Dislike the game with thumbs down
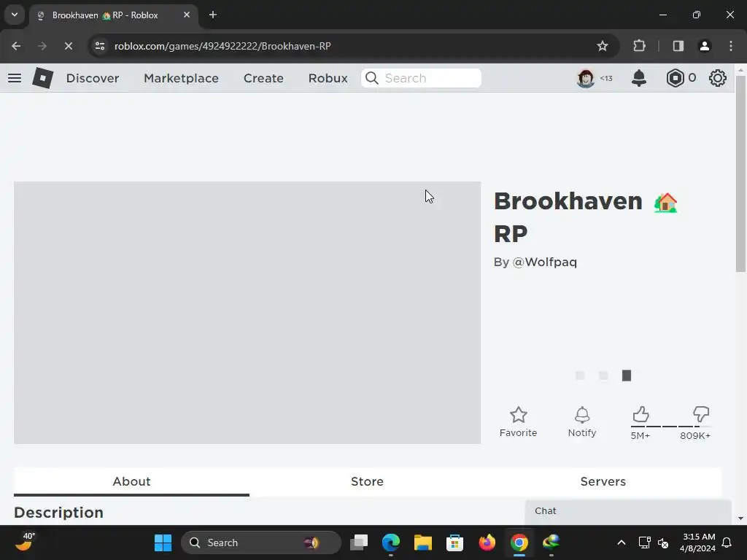This screenshot has height=560, width=747. click(701, 414)
